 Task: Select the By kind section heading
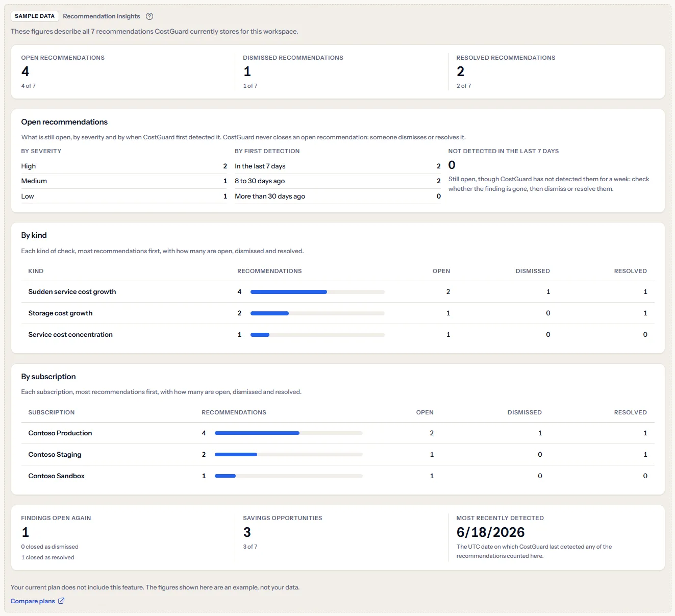pos(34,235)
